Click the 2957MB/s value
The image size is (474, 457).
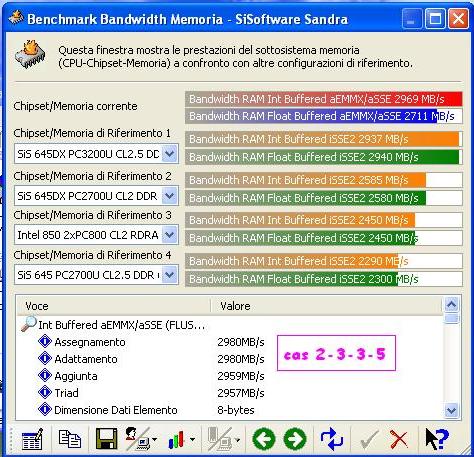click(241, 393)
